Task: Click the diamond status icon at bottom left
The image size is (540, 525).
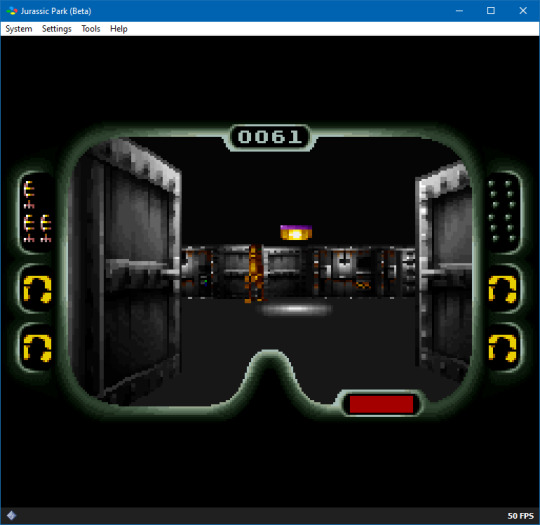Action: pos(11,515)
